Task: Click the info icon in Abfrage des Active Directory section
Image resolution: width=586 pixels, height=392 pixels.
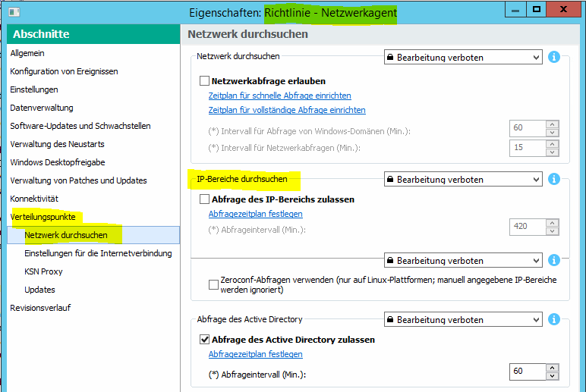Action: tap(554, 319)
